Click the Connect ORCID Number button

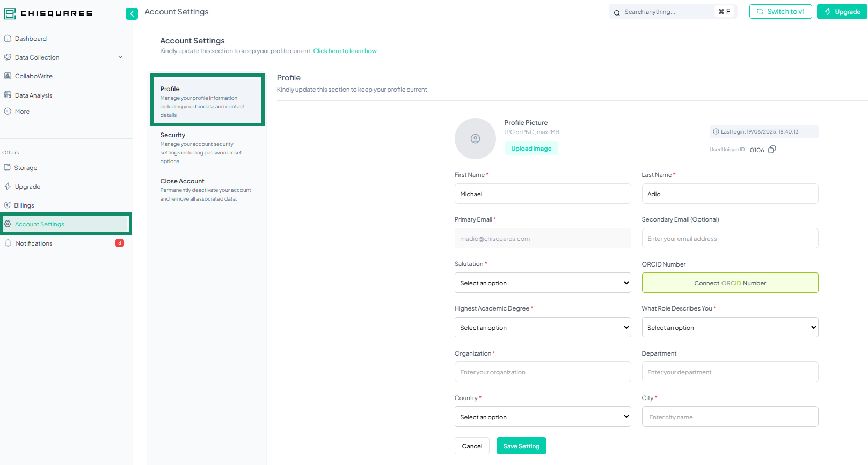pyautogui.click(x=730, y=283)
